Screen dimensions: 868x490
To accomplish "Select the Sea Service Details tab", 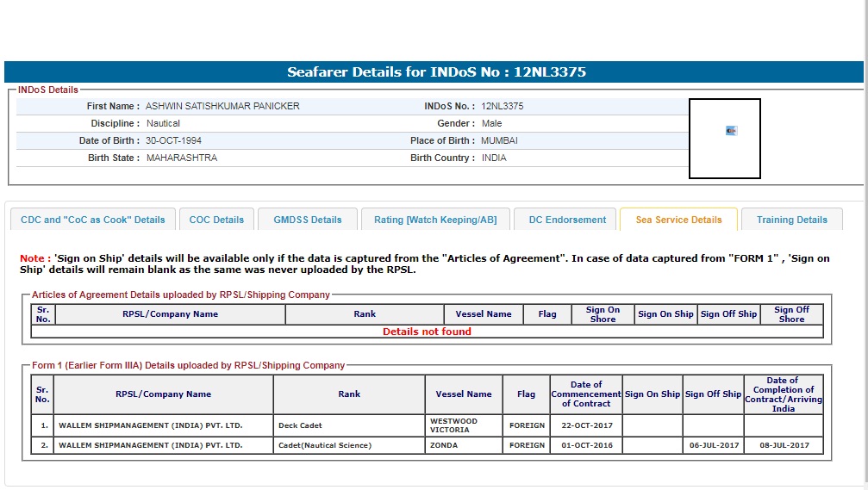I will click(x=678, y=220).
